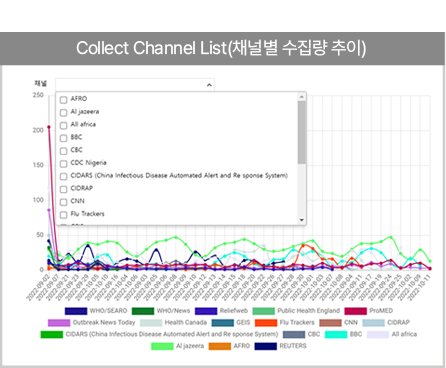This screenshot has height=368, width=446.
Task: Check the CIDRAP checkbox in list
Action: 63,189
